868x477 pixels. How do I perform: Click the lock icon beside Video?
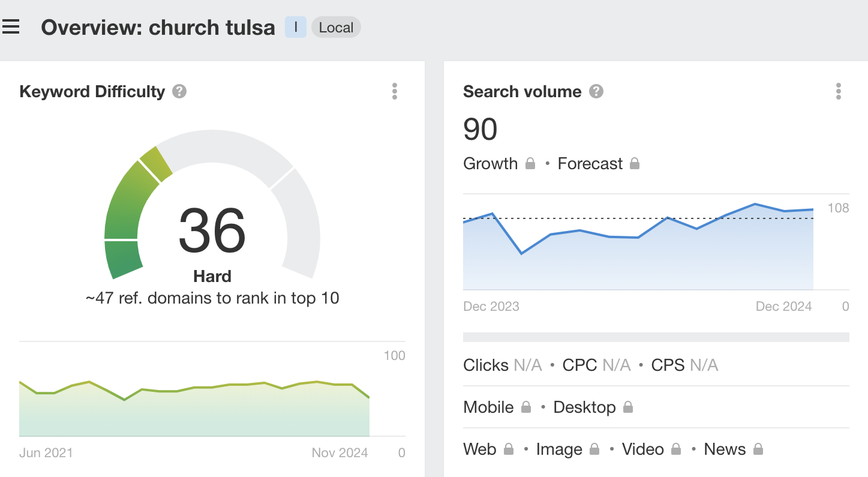pos(676,449)
